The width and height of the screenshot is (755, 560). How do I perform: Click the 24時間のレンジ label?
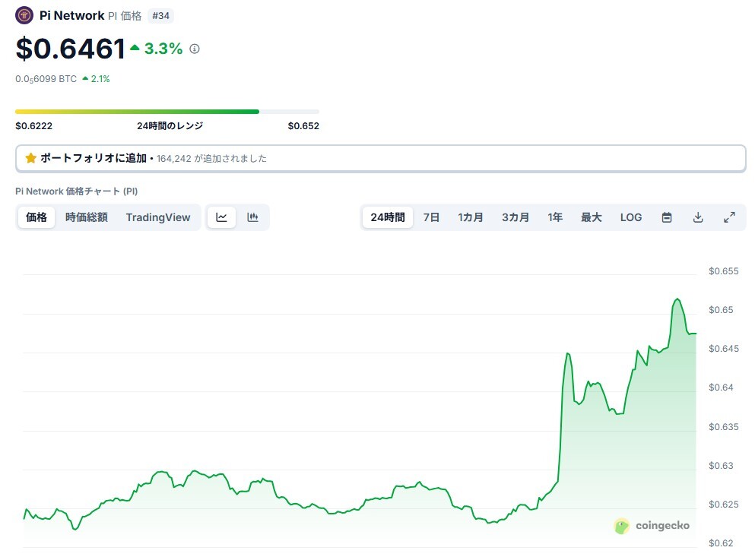coord(170,126)
